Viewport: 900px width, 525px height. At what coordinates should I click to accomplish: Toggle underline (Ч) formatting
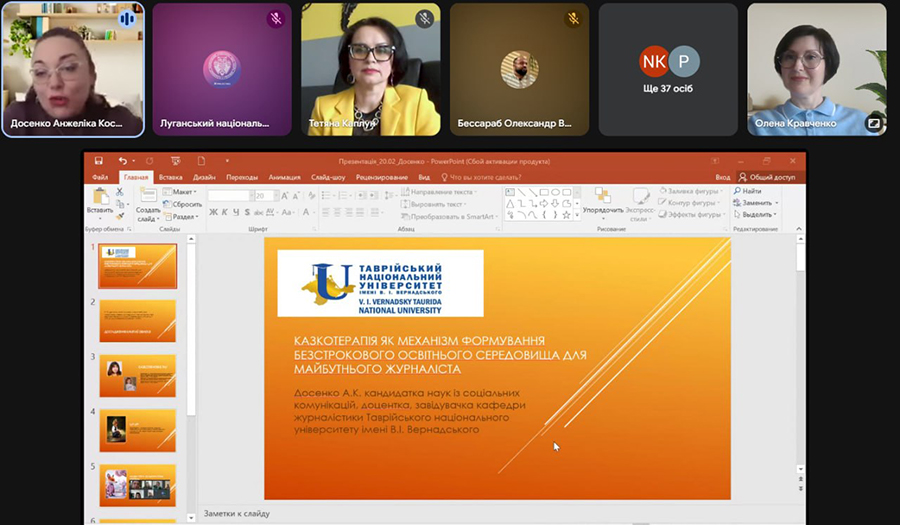click(234, 212)
